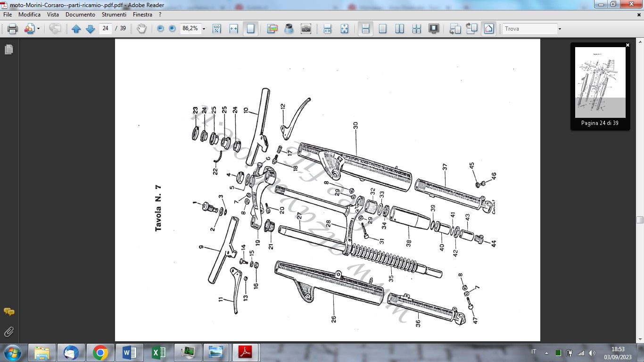Open the Attachments paperclip panel
This screenshot has height=362, width=644.
[x=8, y=332]
